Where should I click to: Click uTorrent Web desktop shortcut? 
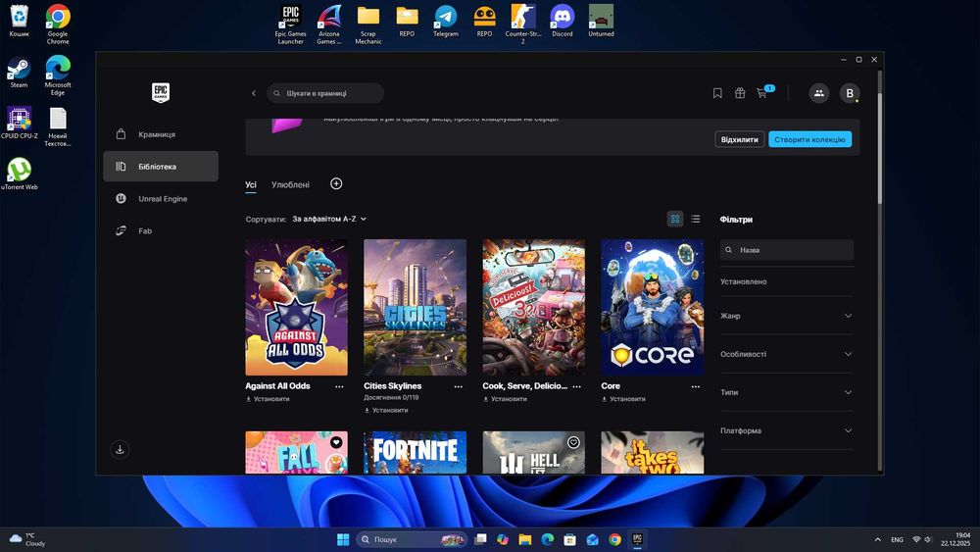(20, 174)
